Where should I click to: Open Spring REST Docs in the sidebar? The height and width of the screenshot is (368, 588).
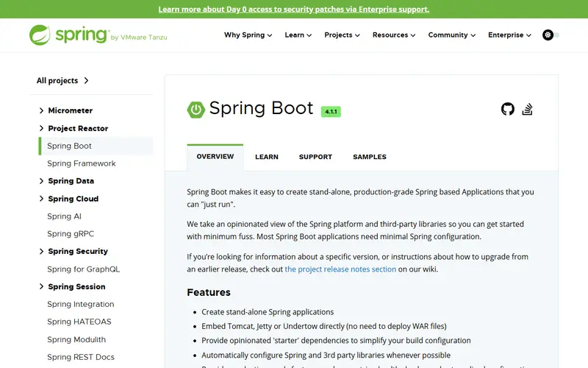coord(81,357)
